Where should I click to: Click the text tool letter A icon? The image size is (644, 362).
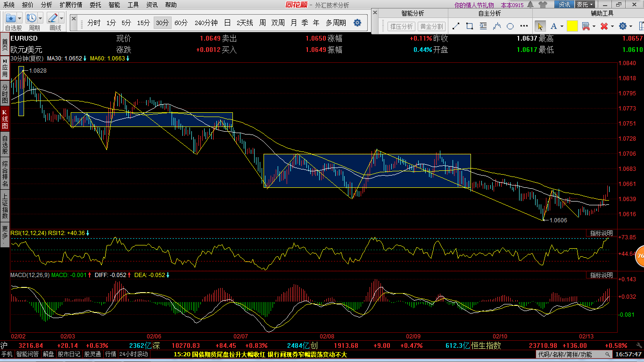(x=553, y=26)
